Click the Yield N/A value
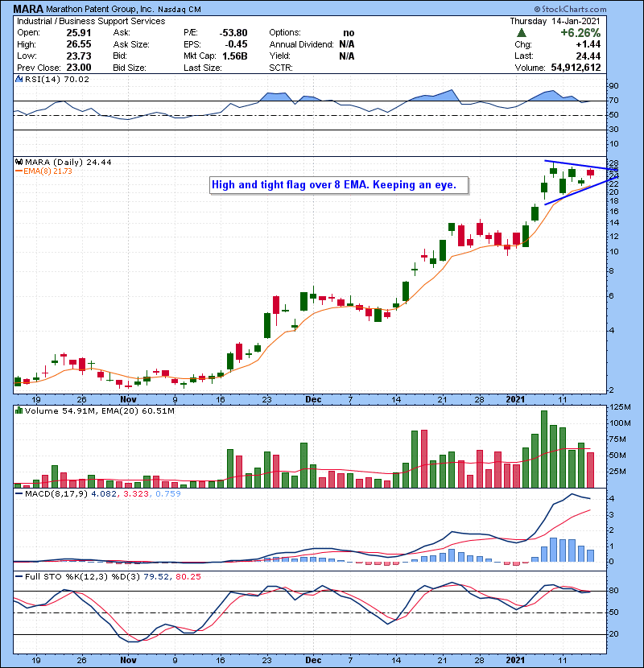 coord(347,56)
